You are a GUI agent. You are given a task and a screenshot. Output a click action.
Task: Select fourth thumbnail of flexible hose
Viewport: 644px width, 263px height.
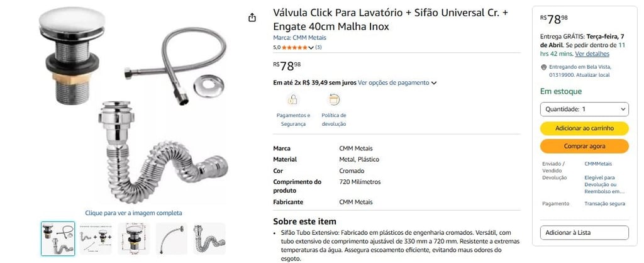point(172,238)
